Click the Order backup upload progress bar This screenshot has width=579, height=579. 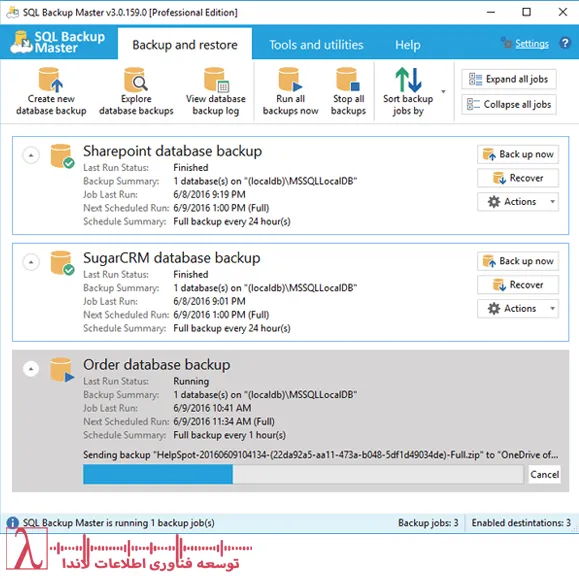tap(303, 474)
